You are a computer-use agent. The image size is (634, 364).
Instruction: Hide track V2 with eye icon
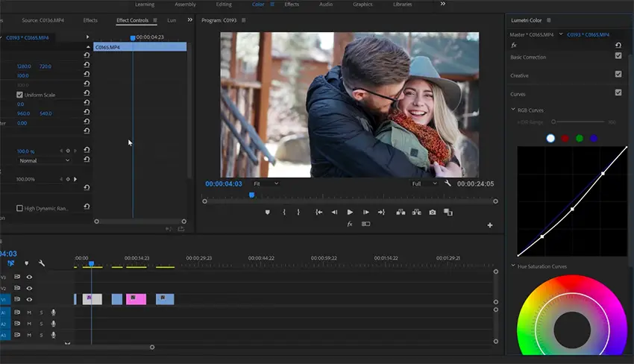29,289
